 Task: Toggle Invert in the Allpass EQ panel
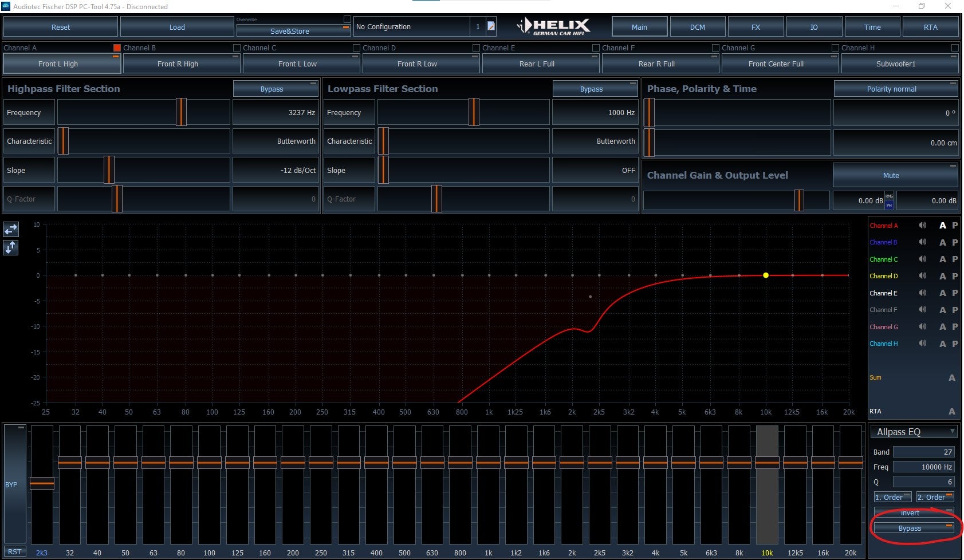pos(910,513)
